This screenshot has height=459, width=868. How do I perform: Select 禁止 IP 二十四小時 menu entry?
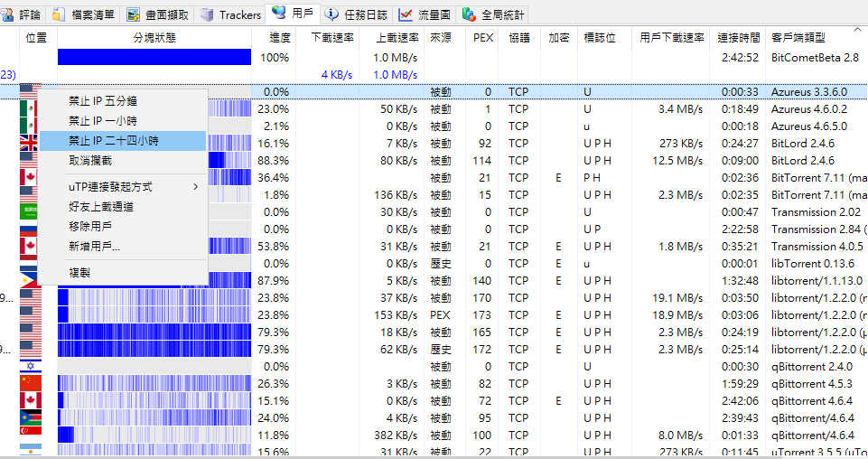[123, 141]
